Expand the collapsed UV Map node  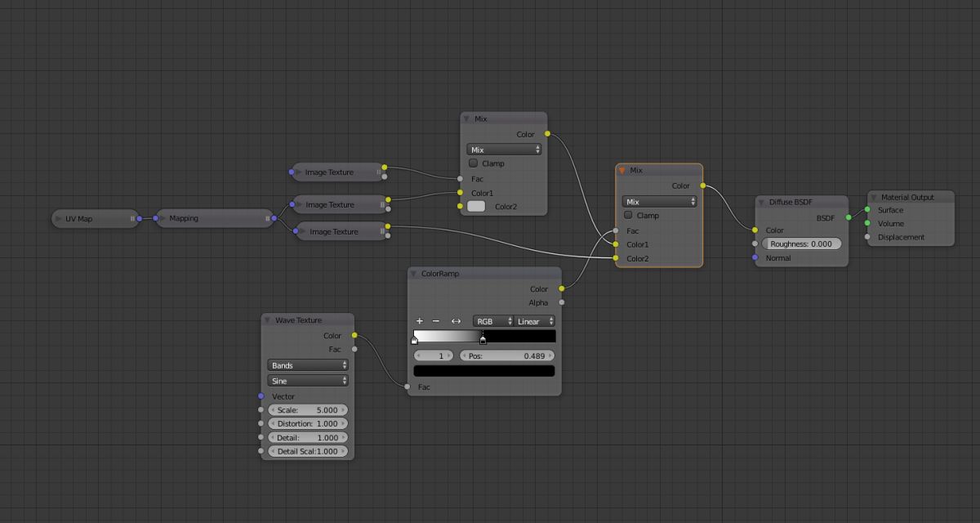[59, 219]
